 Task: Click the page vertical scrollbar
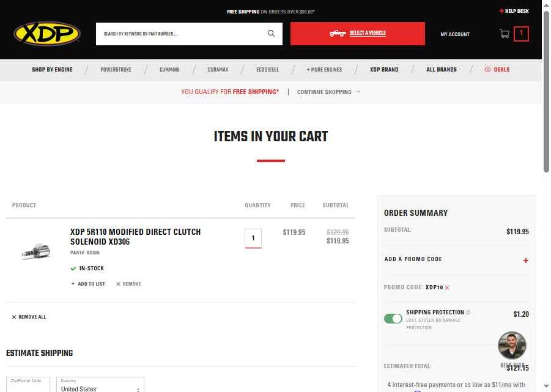(x=547, y=91)
